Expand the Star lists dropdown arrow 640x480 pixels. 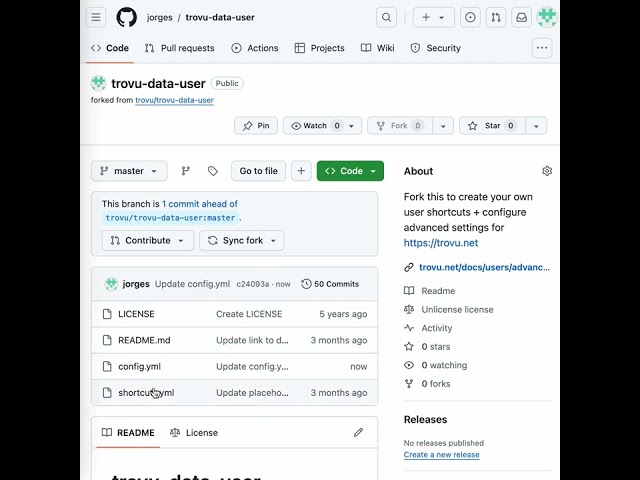pyautogui.click(x=536, y=126)
